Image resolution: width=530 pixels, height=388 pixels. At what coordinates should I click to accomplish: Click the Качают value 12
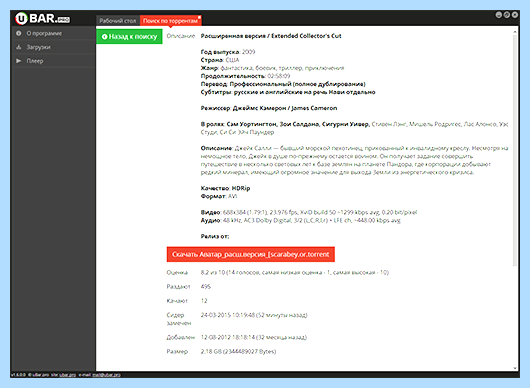[204, 301]
